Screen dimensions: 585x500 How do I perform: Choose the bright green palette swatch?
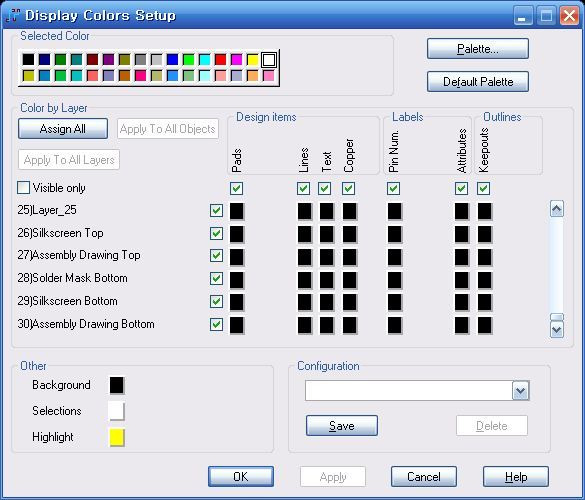188,60
